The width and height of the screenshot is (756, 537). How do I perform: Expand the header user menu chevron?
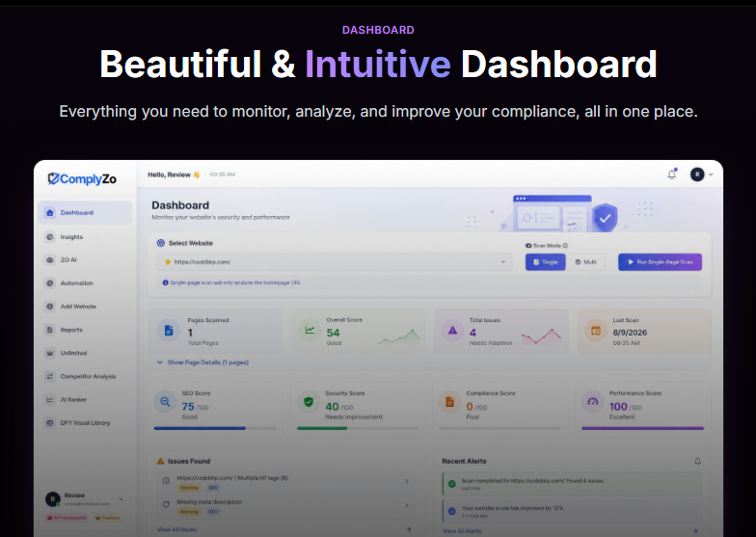[x=711, y=175]
